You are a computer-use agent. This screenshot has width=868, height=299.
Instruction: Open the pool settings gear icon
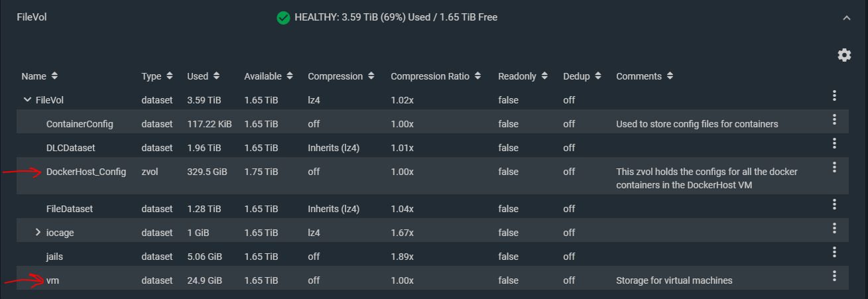844,55
